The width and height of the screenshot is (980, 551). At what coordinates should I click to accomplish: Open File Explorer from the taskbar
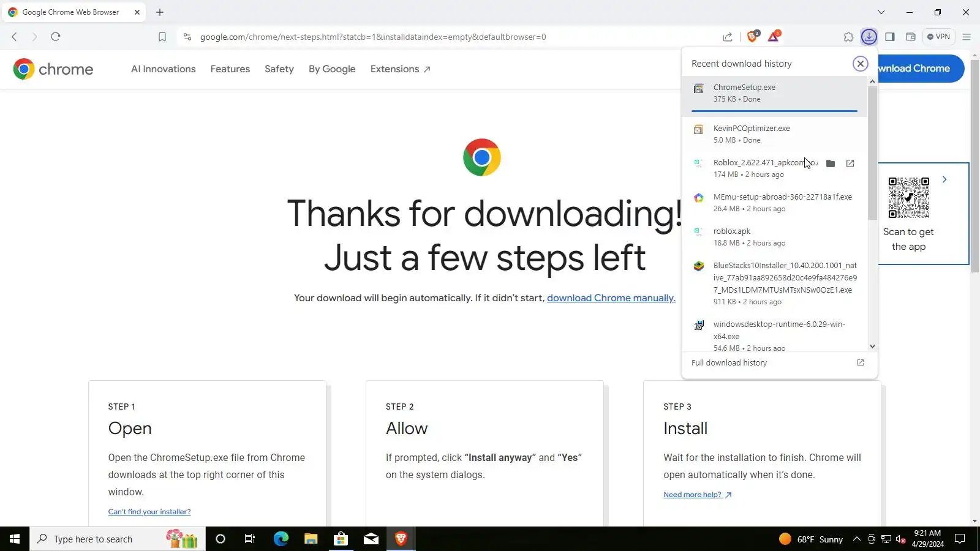point(311,539)
